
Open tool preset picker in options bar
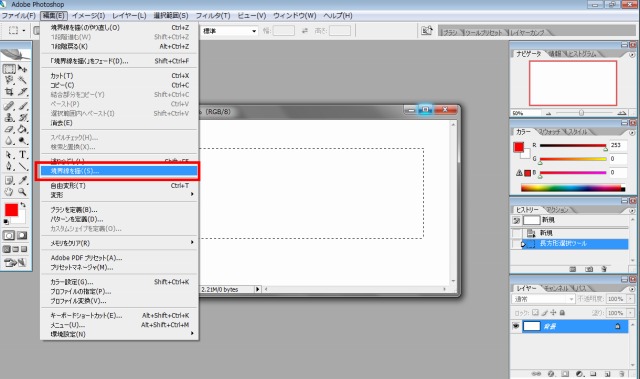(17, 31)
